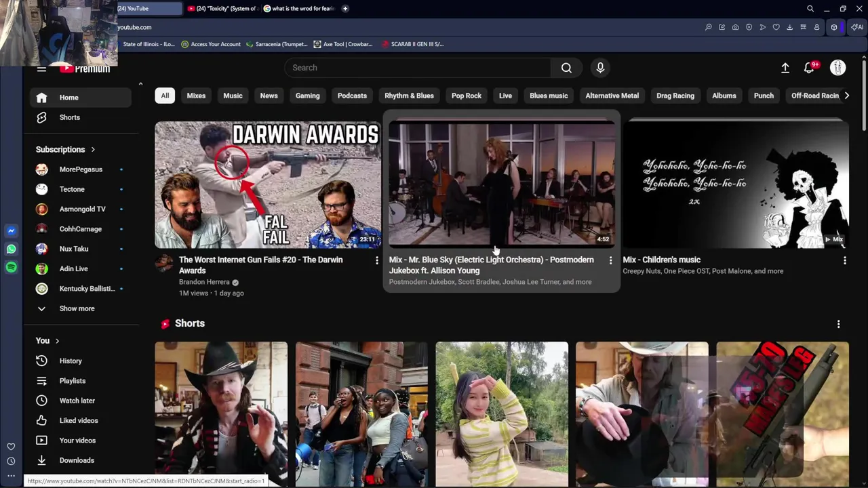The image size is (868, 488).
Task: Open Kentucky Ballistics subscription
Action: (81, 289)
